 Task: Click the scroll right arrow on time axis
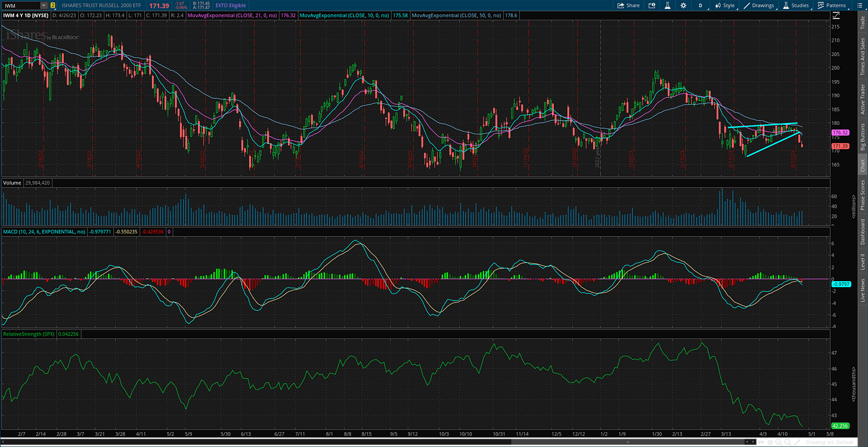tap(752, 442)
